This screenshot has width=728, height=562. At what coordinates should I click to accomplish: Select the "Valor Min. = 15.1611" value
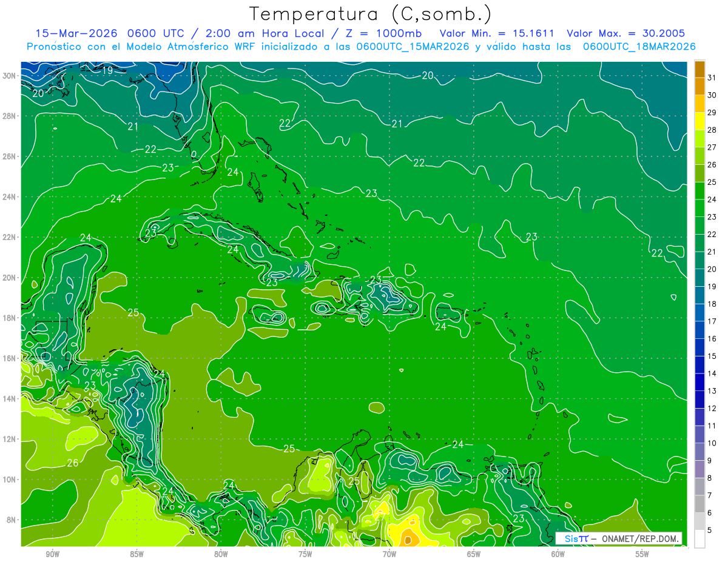(x=497, y=33)
